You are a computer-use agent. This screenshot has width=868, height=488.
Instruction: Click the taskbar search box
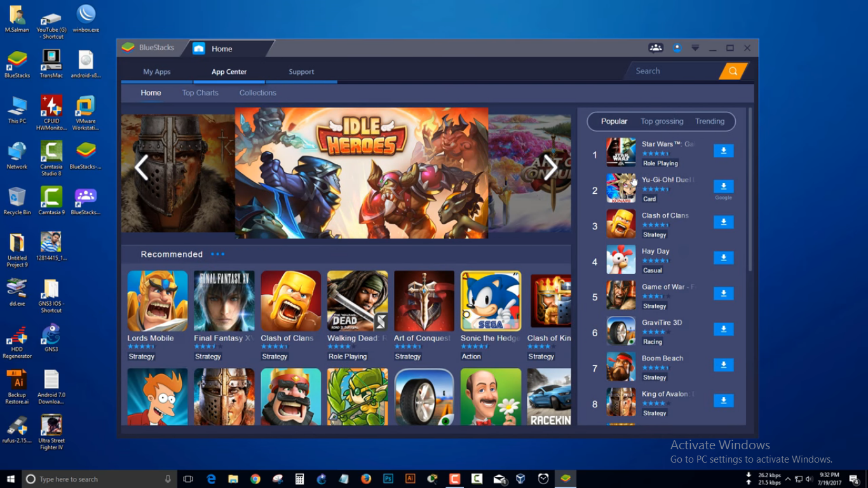click(100, 479)
